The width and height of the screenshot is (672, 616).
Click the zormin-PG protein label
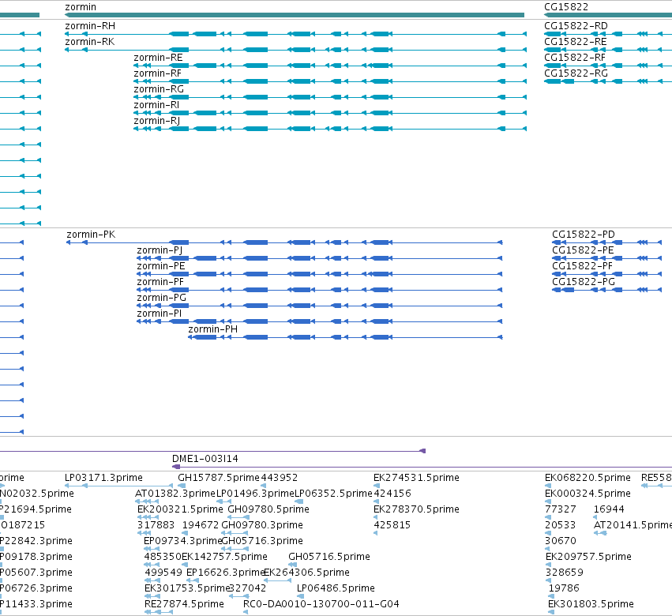point(162,299)
